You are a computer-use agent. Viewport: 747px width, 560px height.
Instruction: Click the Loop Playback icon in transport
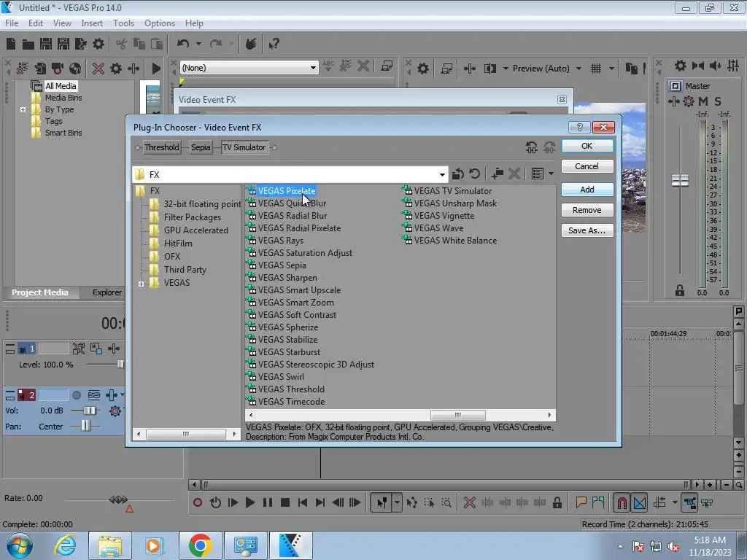click(x=215, y=502)
